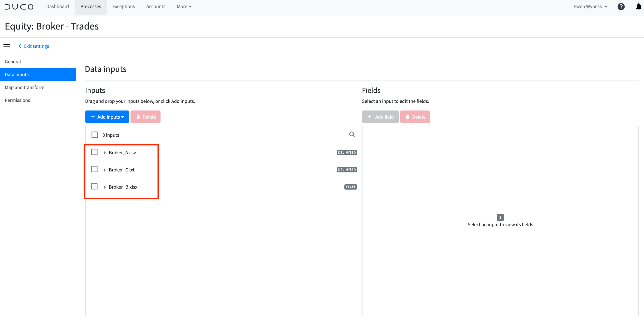Check the Broker_C.txt checkbox
The width and height of the screenshot is (644, 321).
point(94,169)
